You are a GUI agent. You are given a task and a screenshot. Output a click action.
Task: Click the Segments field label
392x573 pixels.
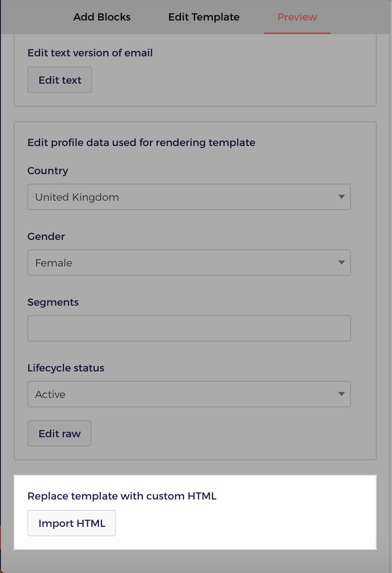(x=53, y=302)
